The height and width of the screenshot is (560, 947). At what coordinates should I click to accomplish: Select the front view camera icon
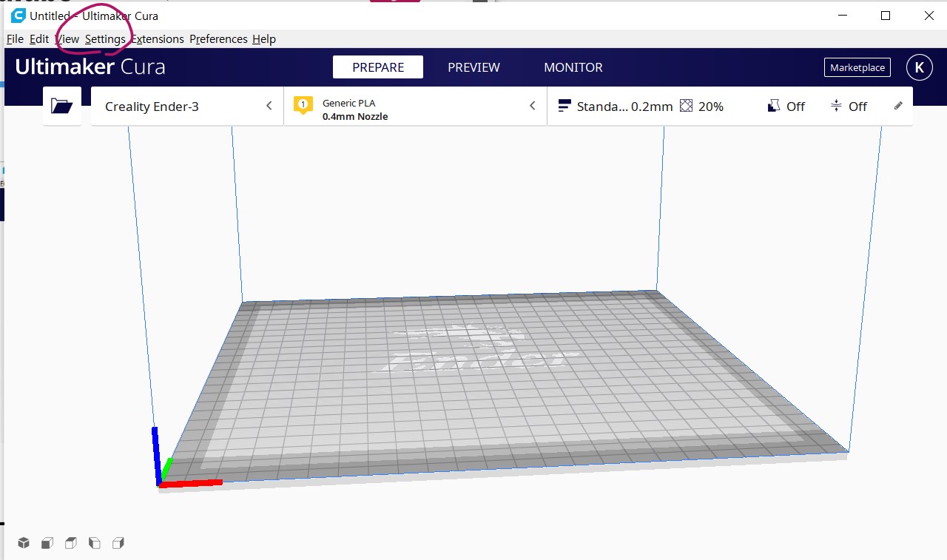coord(47,543)
